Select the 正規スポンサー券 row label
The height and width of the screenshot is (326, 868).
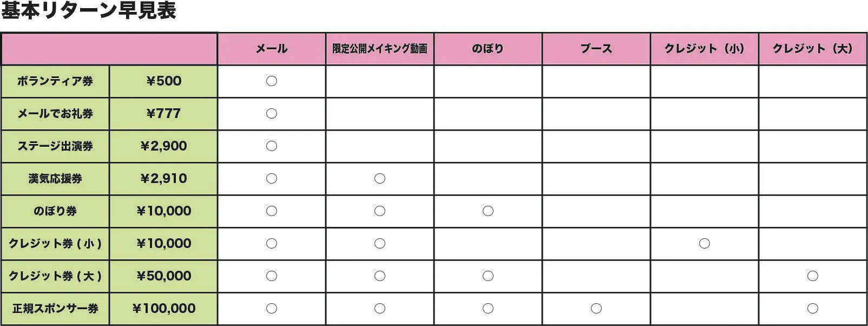click(x=55, y=309)
